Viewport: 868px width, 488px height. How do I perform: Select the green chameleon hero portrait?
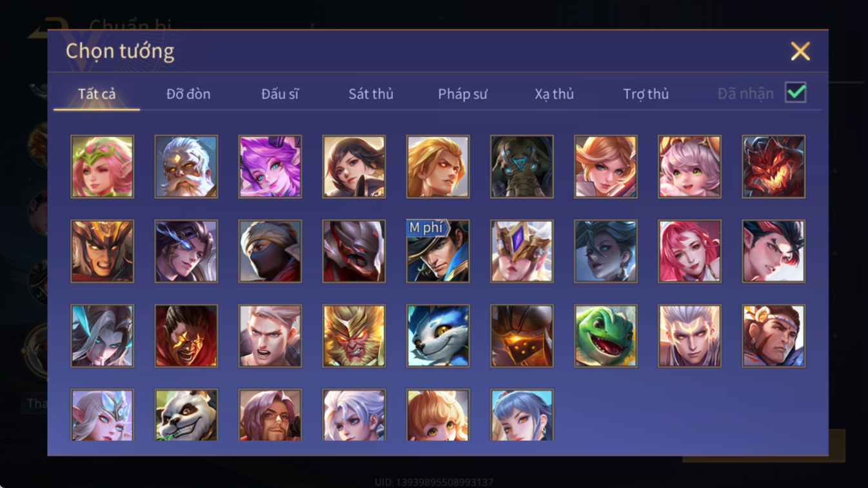606,336
